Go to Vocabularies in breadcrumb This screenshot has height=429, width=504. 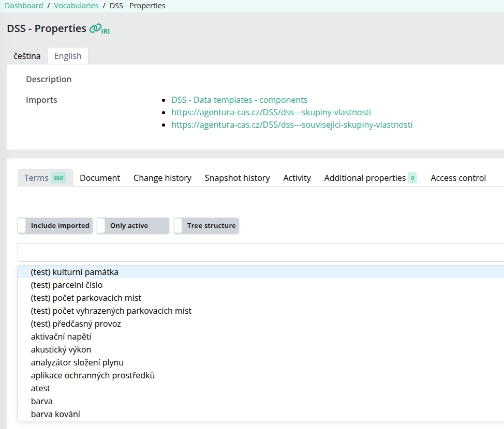click(x=76, y=6)
